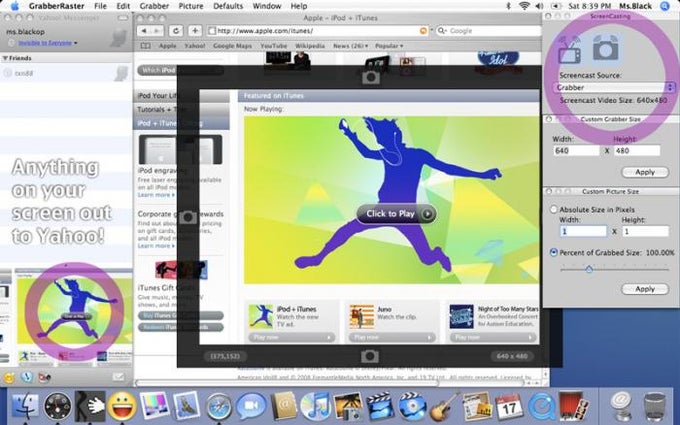
Task: Collapse the Friends group triangle
Action: 5,58
